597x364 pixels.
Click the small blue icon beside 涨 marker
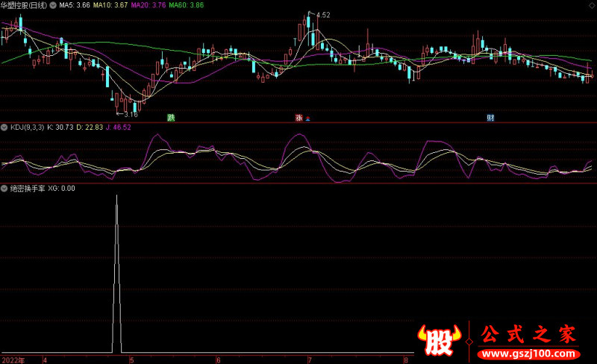[307, 118]
